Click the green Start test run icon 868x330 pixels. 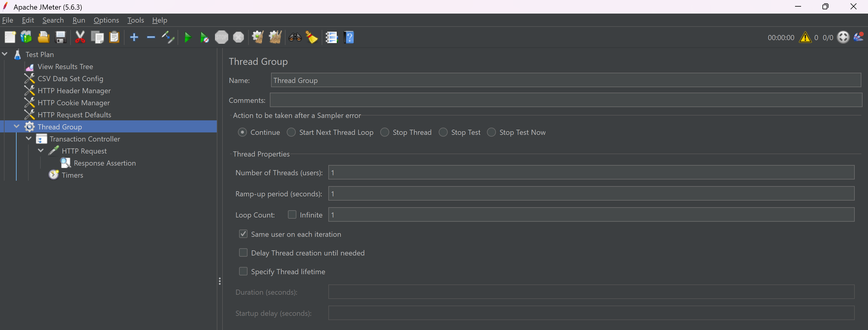[188, 37]
